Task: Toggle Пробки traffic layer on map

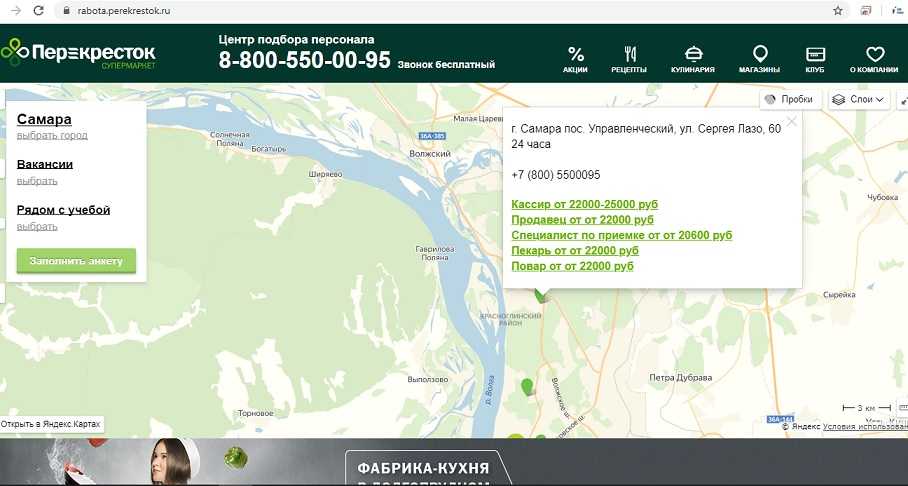Action: tap(789, 99)
